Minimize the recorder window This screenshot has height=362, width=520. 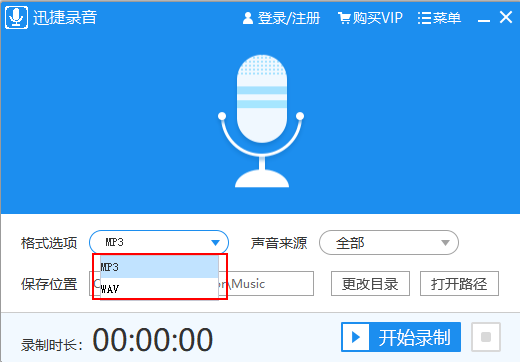(484, 20)
